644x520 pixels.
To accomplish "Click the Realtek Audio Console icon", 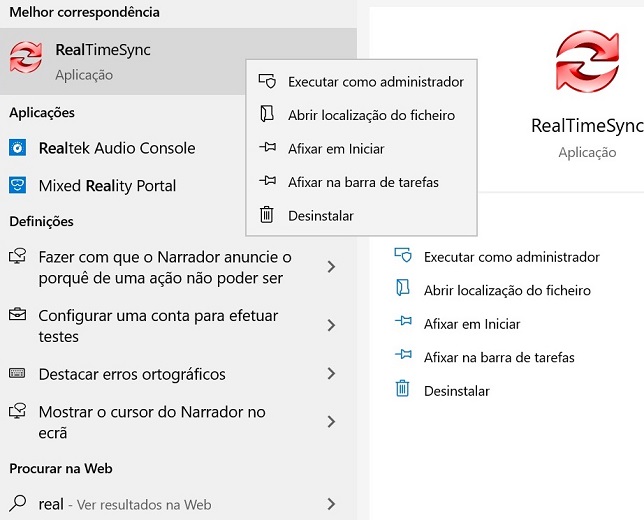I will click(17, 148).
